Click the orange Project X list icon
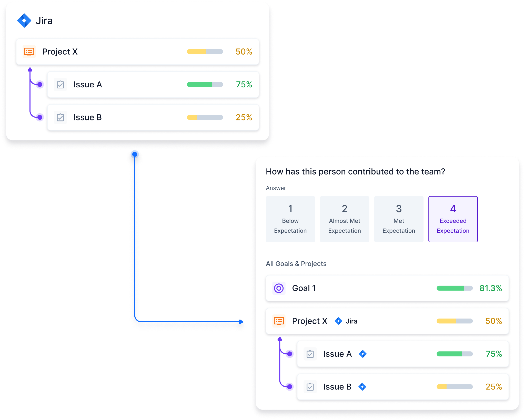Image resolution: width=525 pixels, height=420 pixels. 29,52
